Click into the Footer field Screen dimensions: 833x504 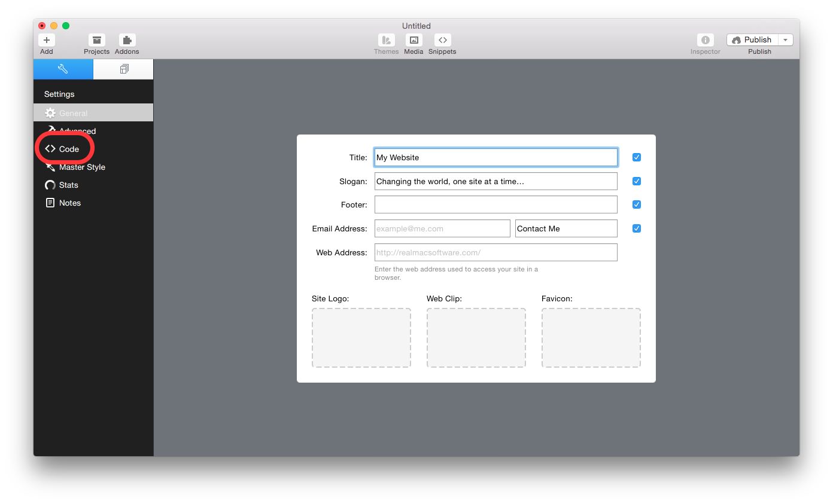(496, 204)
